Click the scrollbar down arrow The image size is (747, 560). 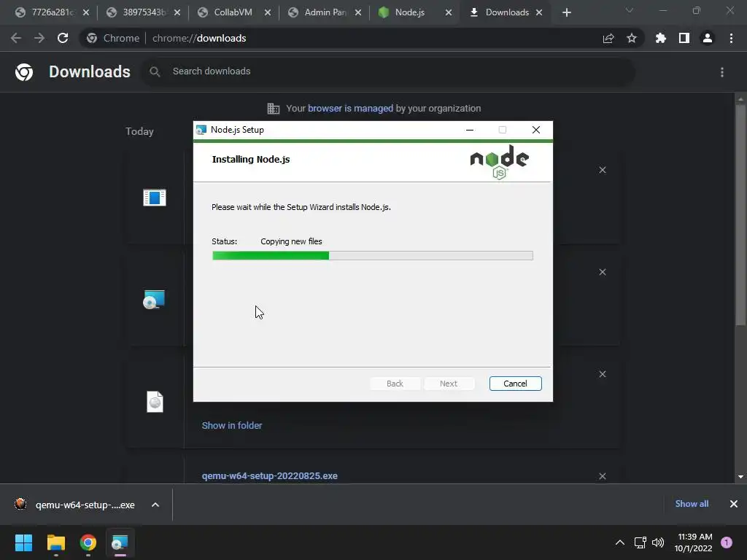740,477
